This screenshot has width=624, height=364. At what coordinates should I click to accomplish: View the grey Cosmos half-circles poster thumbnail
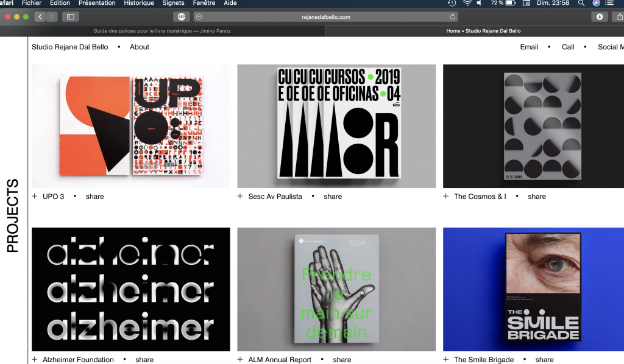(533, 126)
